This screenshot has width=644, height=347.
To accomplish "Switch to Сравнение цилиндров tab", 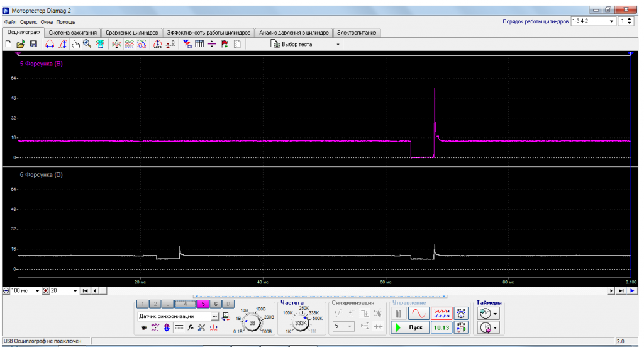I will coord(132,33).
